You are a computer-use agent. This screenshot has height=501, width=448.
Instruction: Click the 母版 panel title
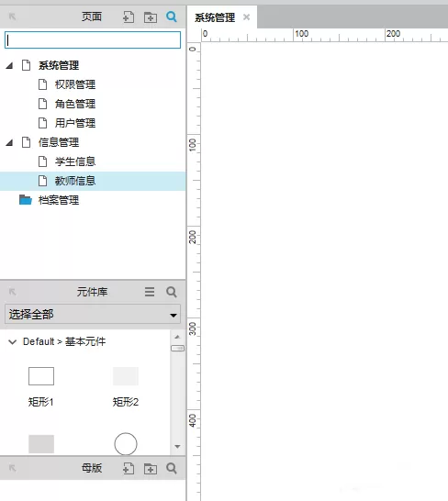coord(92,468)
